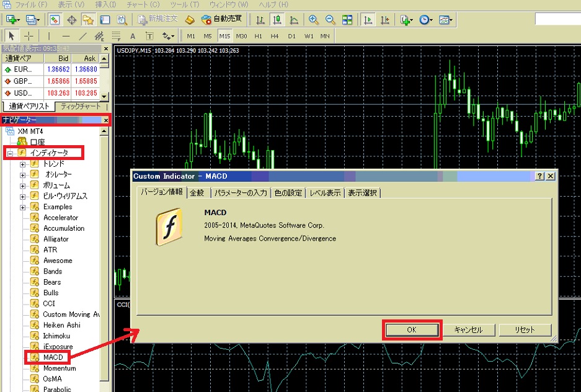This screenshot has height=392, width=581.
Task: Expand the ボリューム folder
Action: pyautogui.click(x=22, y=186)
